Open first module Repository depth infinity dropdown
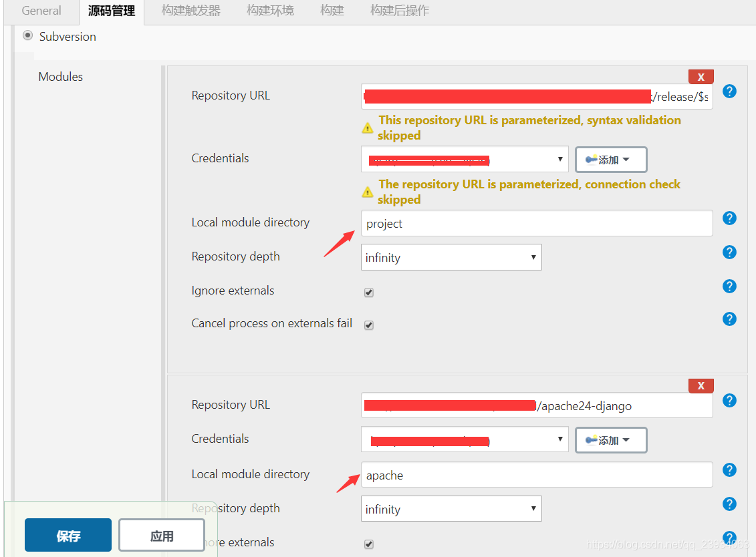Screen dimensions: 756x557 [451, 257]
